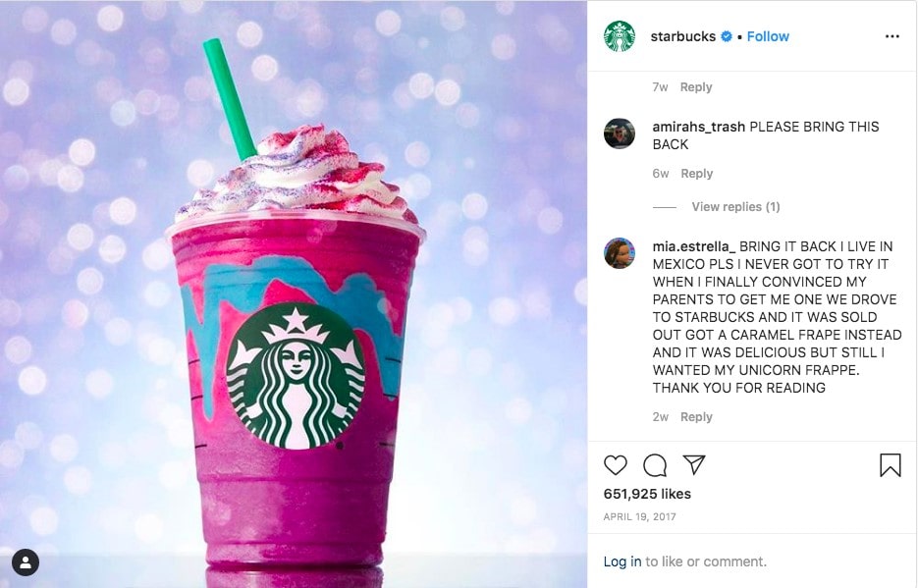Open the three-dot more options menu

pyautogui.click(x=891, y=36)
